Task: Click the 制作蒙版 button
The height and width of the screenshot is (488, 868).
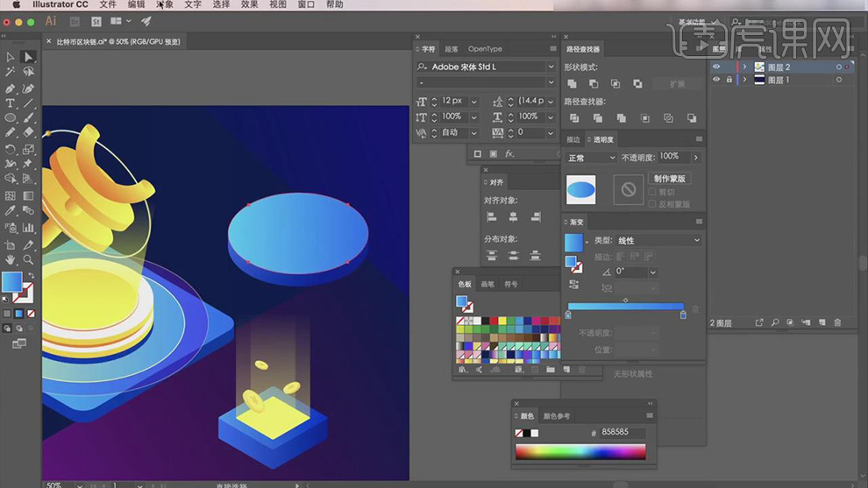Action: point(670,179)
